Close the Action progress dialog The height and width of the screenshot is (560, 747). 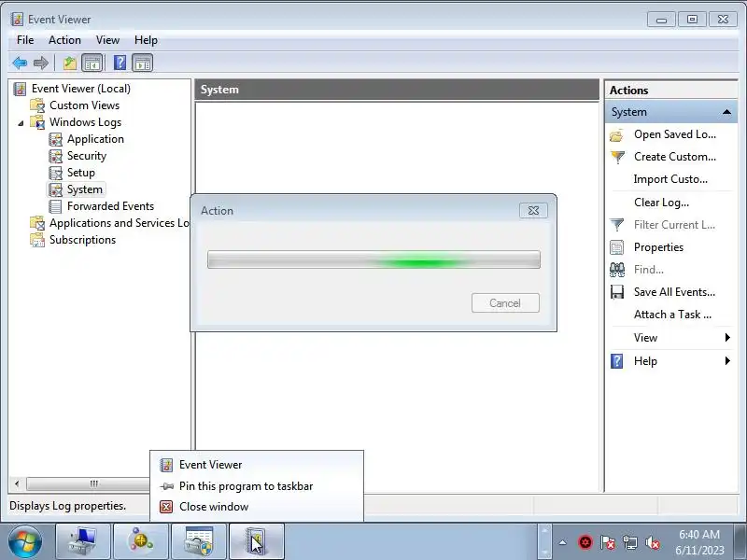click(533, 211)
